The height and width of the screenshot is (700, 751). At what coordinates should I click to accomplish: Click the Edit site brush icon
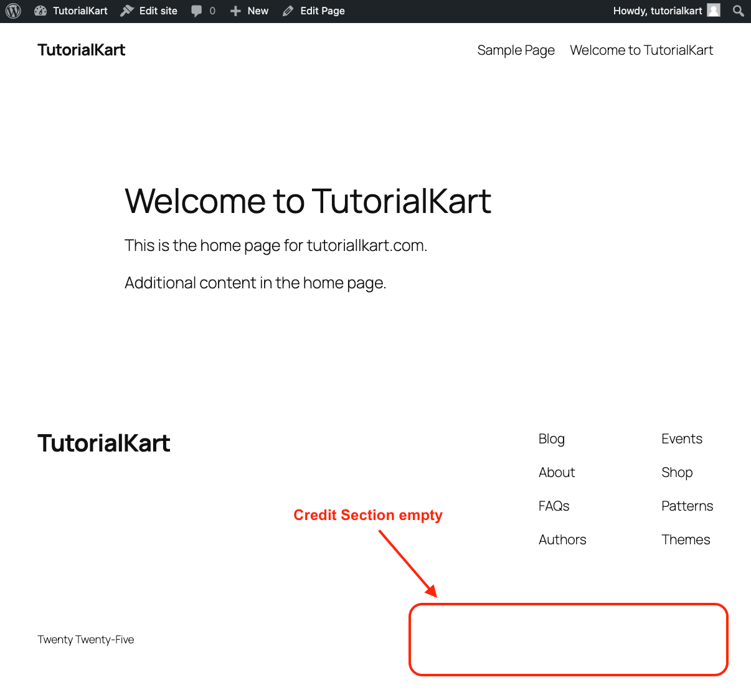(x=127, y=11)
